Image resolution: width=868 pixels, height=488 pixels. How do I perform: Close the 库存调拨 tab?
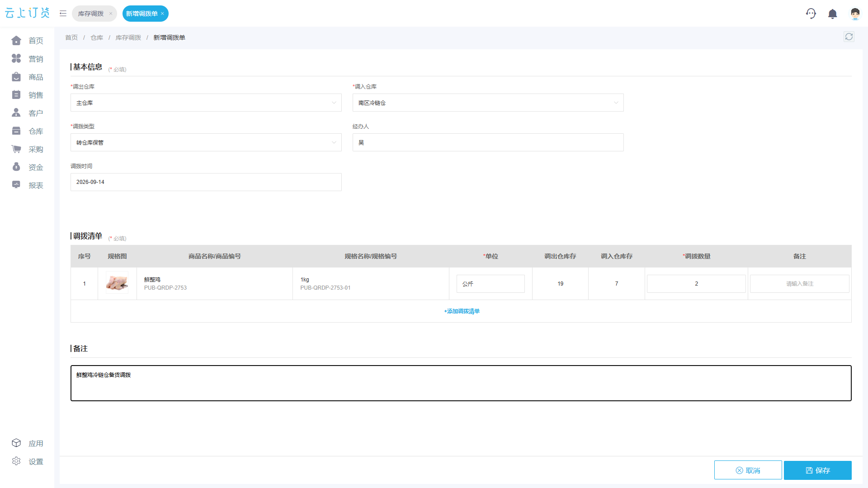[x=111, y=14]
